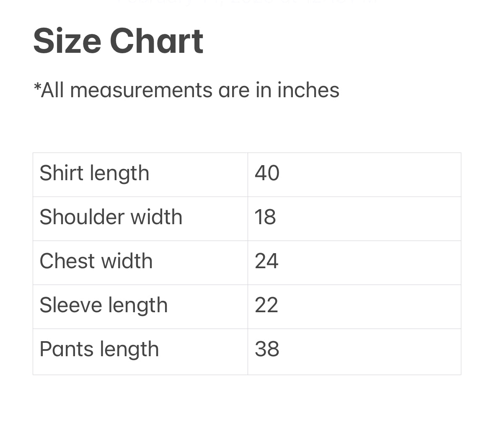Click the word 'measurements' in the note

point(141,90)
